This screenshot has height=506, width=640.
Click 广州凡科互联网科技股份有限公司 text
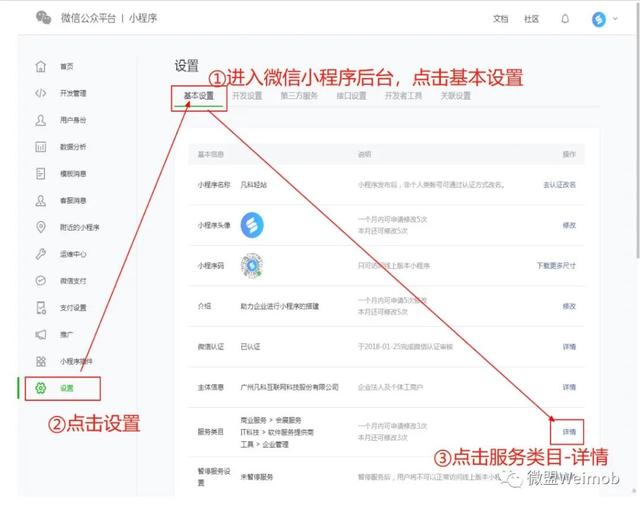[x=289, y=387]
